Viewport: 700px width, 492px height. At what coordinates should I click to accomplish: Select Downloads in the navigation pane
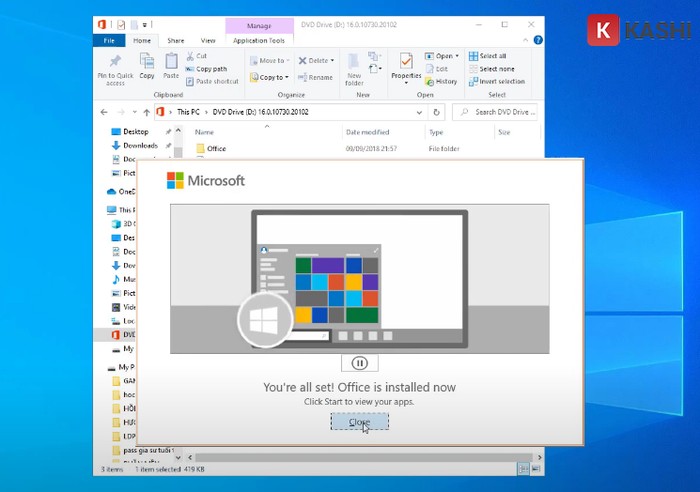[140, 145]
